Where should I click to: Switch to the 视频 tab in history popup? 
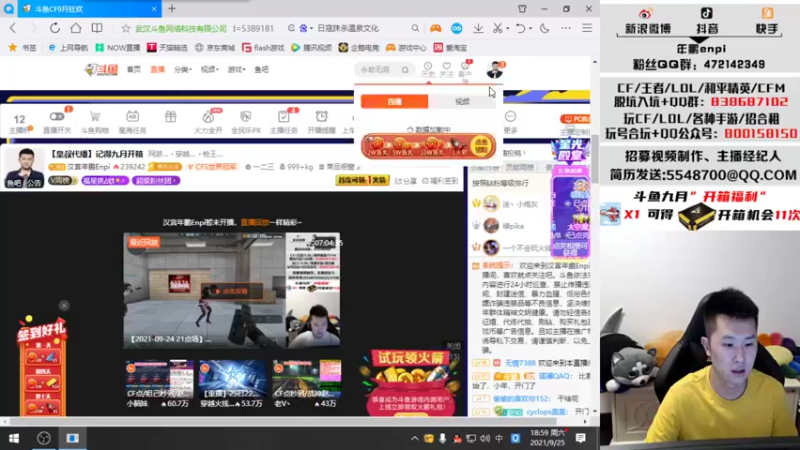click(462, 102)
